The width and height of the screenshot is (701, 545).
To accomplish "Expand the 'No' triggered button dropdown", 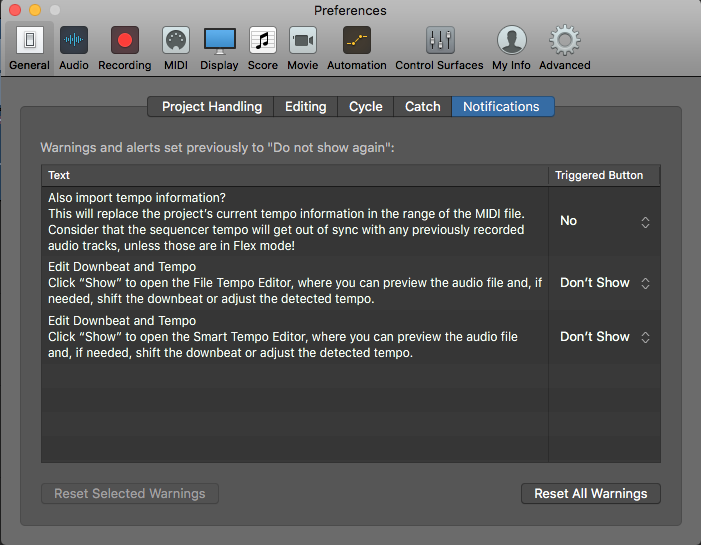I will coord(605,221).
